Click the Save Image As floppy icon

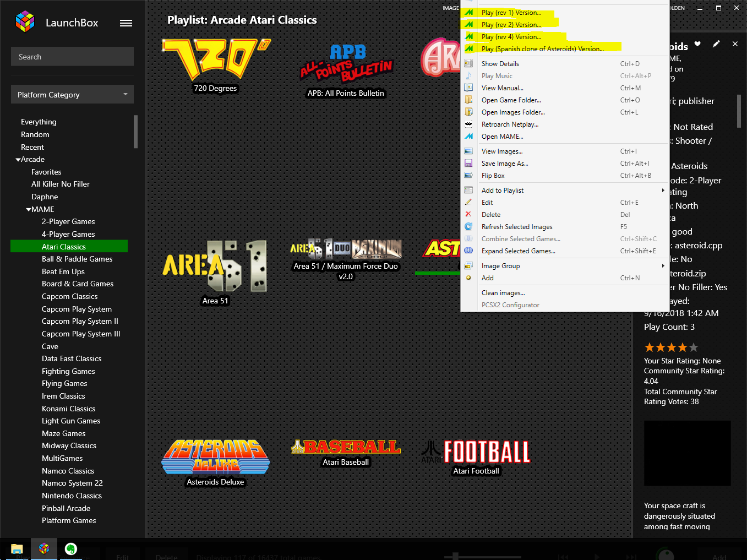(468, 163)
